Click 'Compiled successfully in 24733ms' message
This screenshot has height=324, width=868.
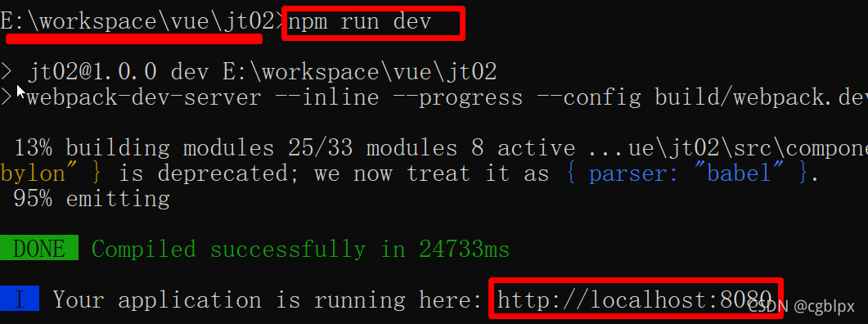(x=300, y=250)
